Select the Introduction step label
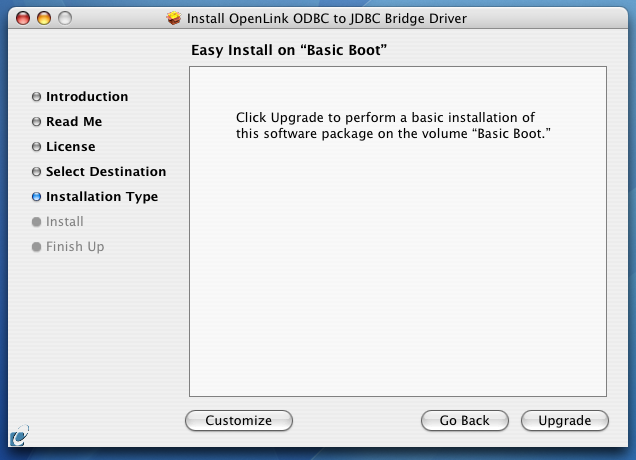The height and width of the screenshot is (460, 636). pos(87,97)
